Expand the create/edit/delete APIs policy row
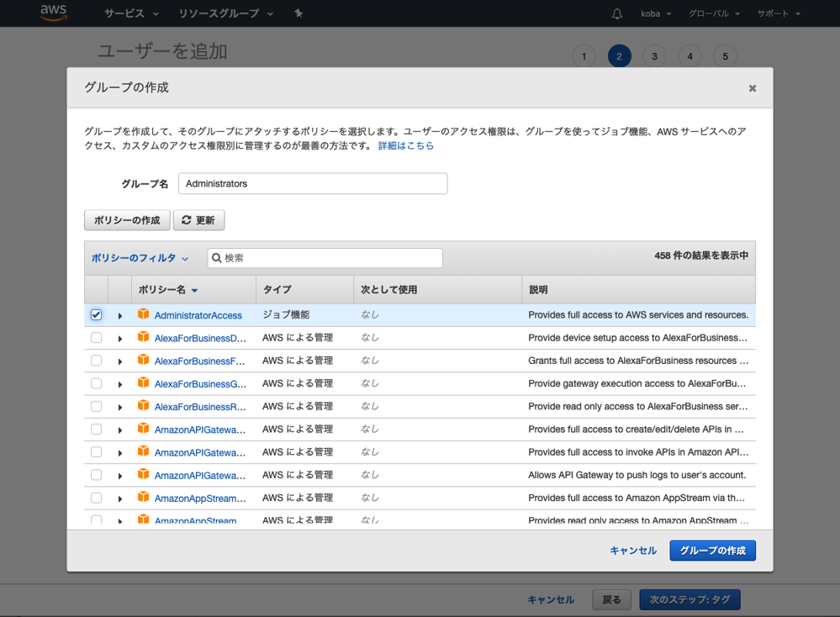This screenshot has width=840, height=617. 120,430
